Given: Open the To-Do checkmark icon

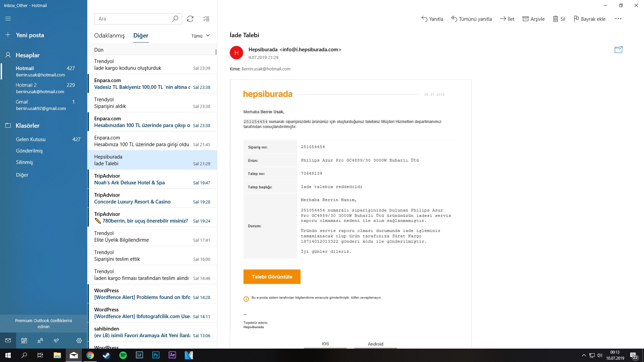Looking at the screenshot, I should (56, 341).
